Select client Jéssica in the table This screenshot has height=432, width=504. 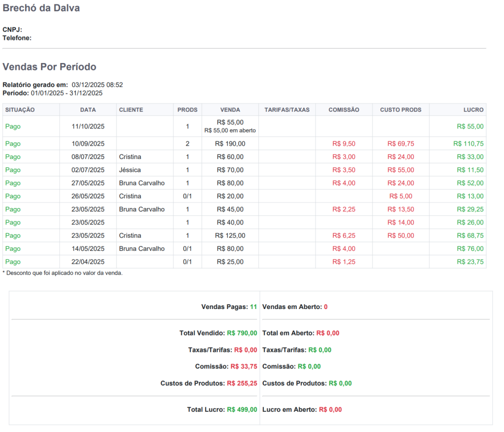(x=130, y=170)
